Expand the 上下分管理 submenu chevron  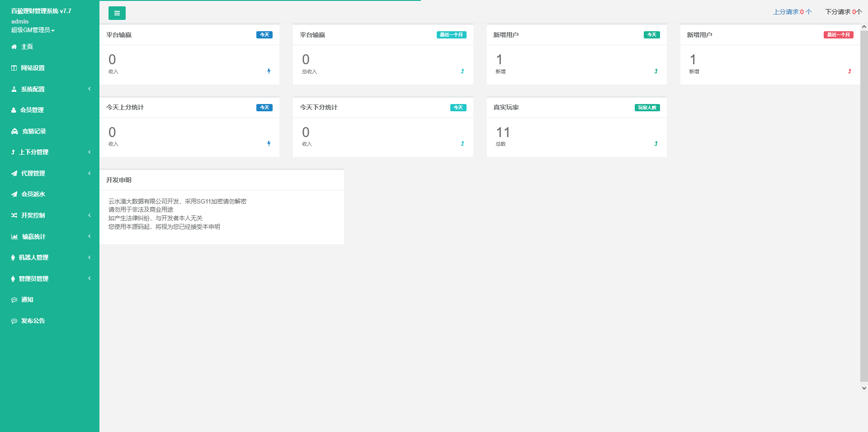pos(90,152)
